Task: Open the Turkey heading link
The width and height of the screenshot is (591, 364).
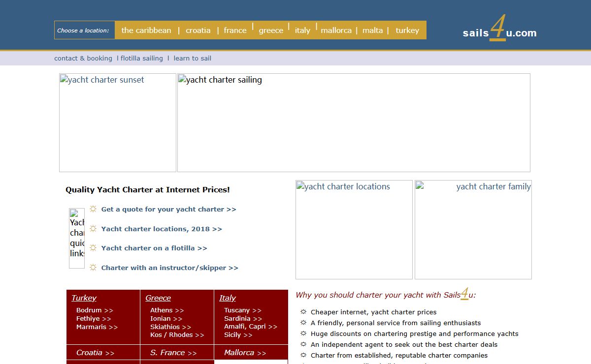Action: (84, 298)
